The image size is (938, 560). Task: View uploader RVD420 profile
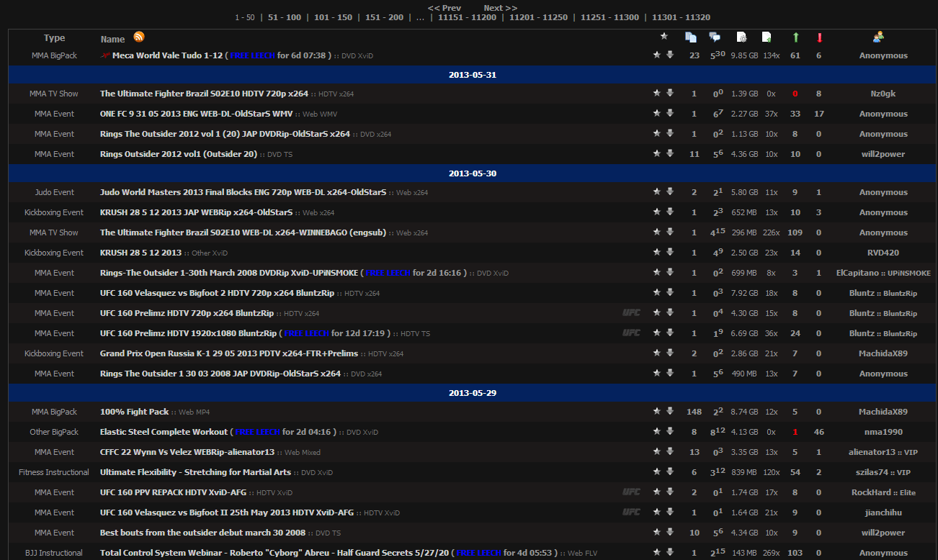pos(883,253)
